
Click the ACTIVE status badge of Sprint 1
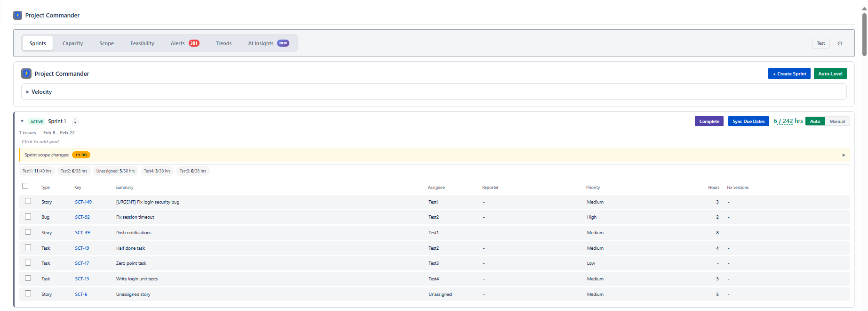pos(37,122)
